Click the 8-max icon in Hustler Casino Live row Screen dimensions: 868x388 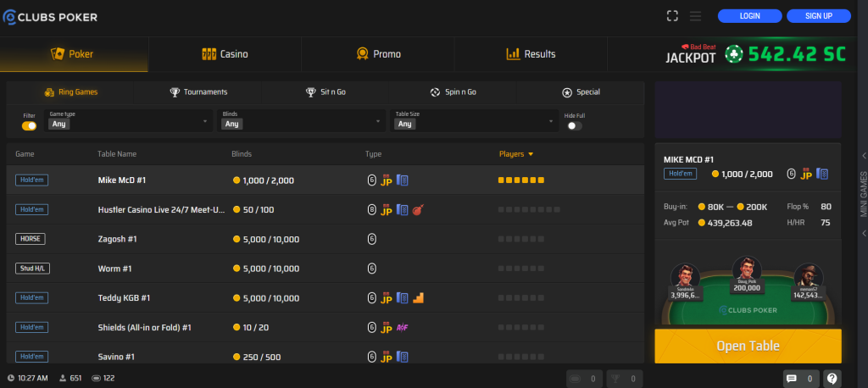(x=372, y=210)
